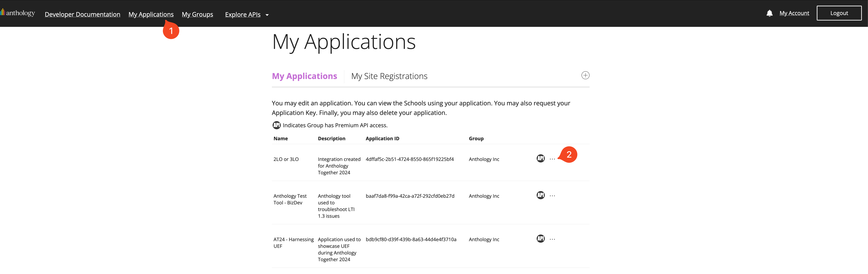This screenshot has height=274, width=868.
Task: Click description 'Anthology tool used to troubleshoot LTI'
Action: (336, 206)
